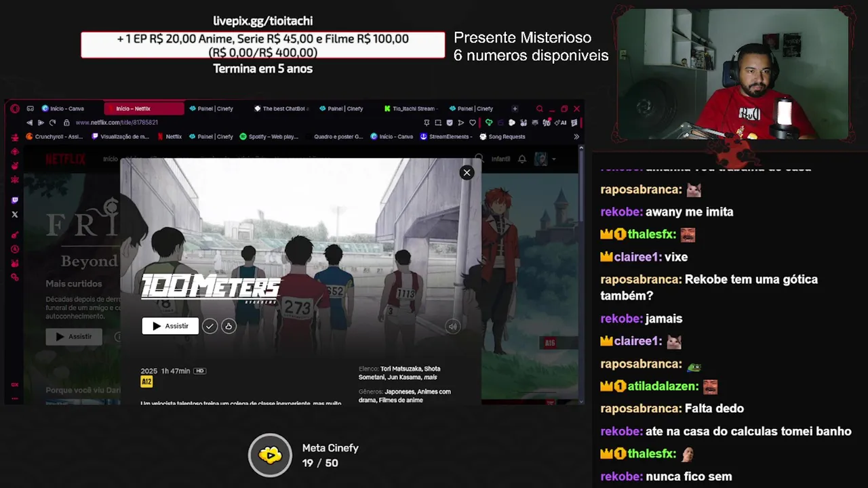
Task: Open the workspaces icon beside the tabs
Action: 31,108
